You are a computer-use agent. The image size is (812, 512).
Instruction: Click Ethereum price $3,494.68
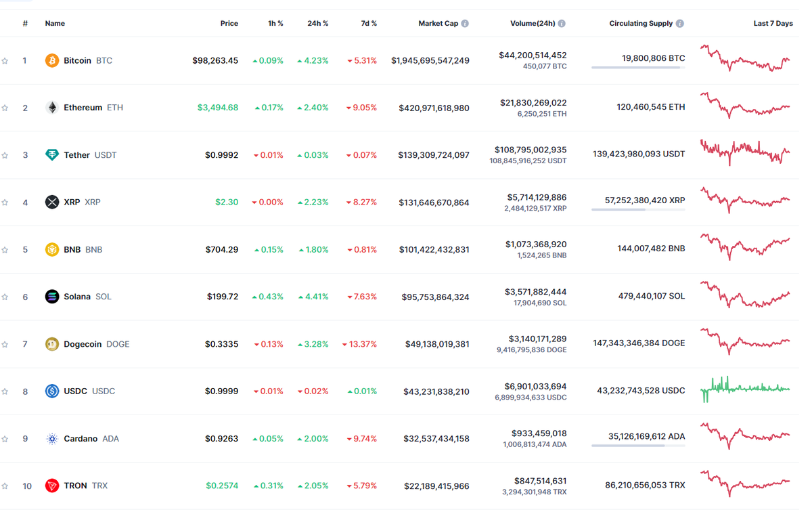[218, 108]
